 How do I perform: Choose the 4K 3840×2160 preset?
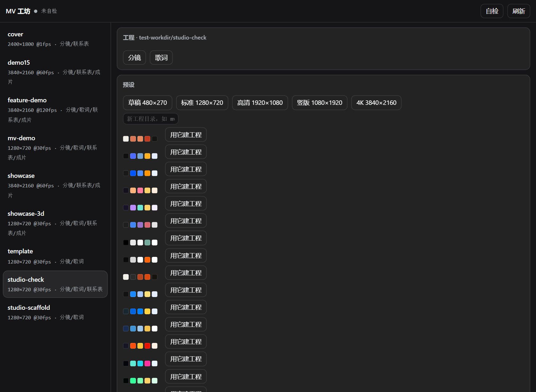[x=376, y=103]
